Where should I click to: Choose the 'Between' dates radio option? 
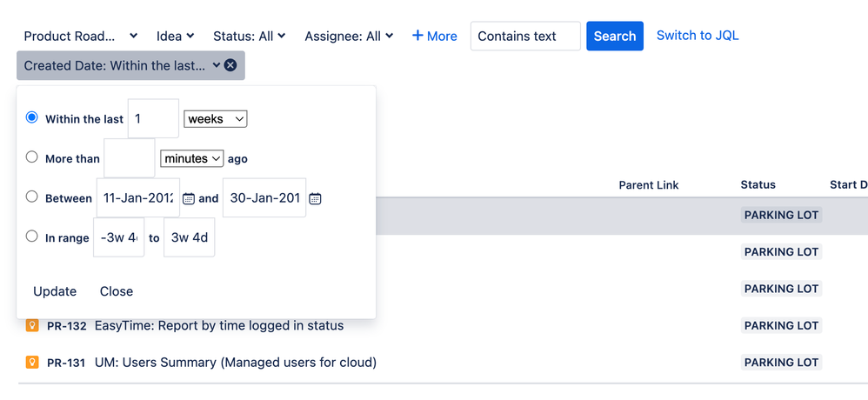point(32,197)
